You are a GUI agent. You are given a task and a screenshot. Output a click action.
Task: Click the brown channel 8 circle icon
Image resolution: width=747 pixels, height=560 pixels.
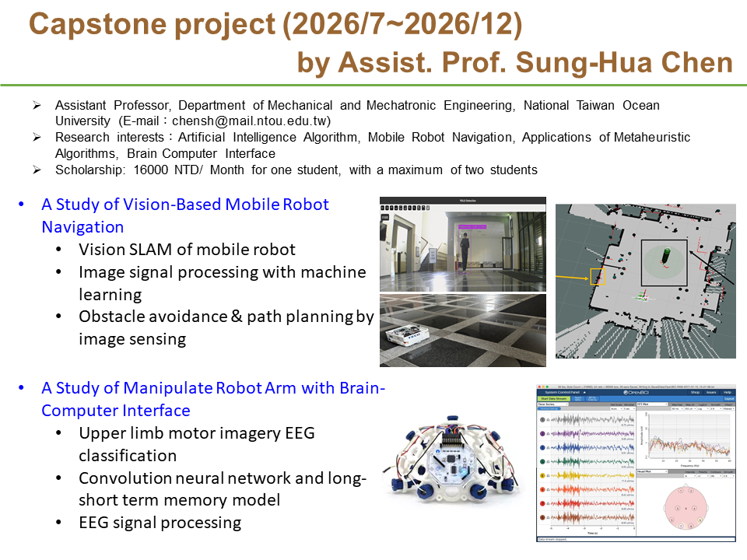point(541,516)
